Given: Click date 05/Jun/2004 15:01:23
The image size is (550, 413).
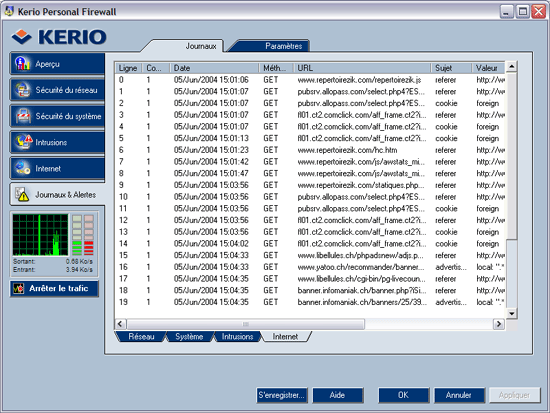Looking at the screenshot, I should 211,150.
